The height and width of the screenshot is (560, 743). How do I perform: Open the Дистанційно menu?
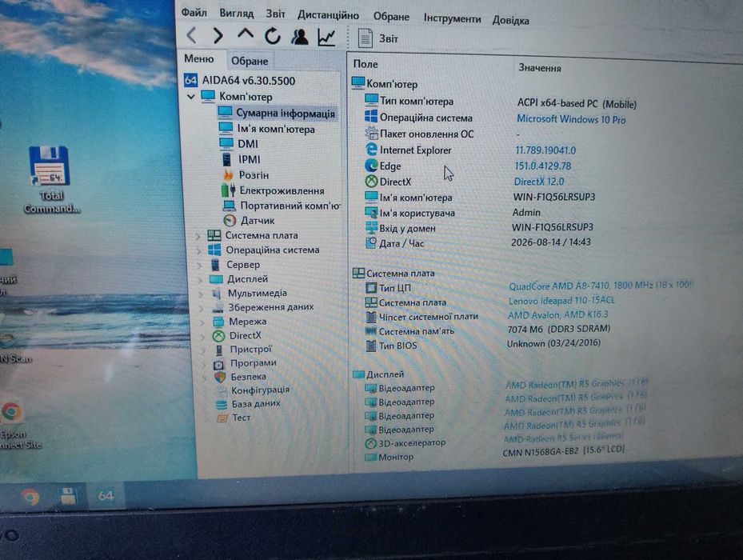point(328,15)
